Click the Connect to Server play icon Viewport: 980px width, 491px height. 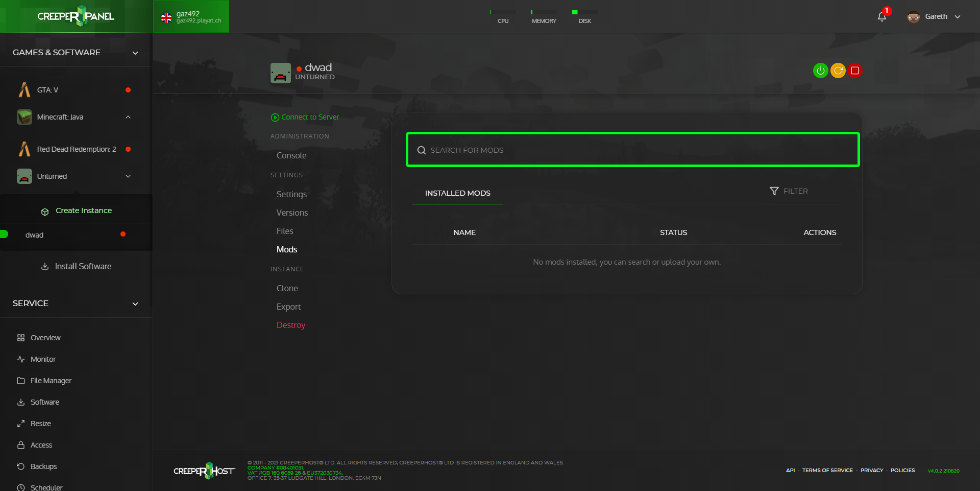pos(275,118)
